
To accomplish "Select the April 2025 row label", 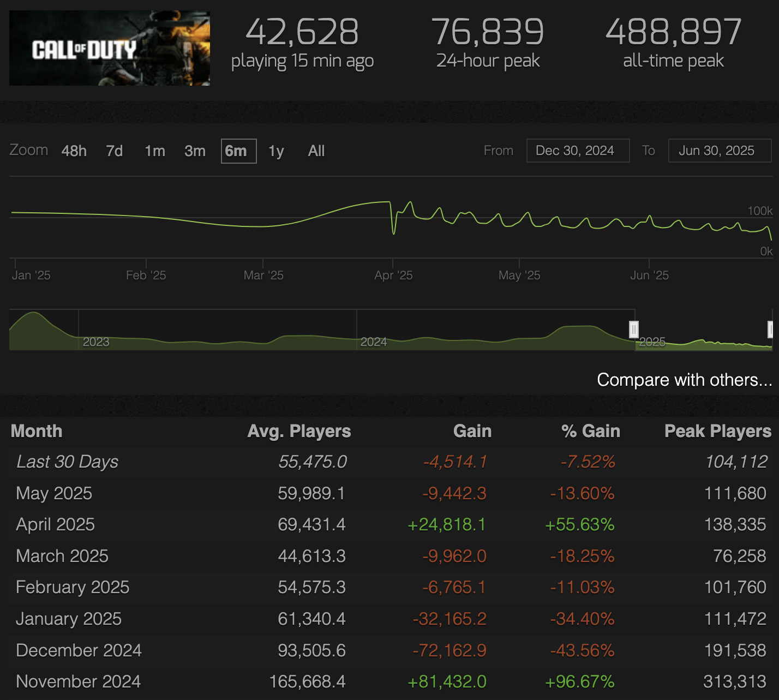I will tap(56, 524).
